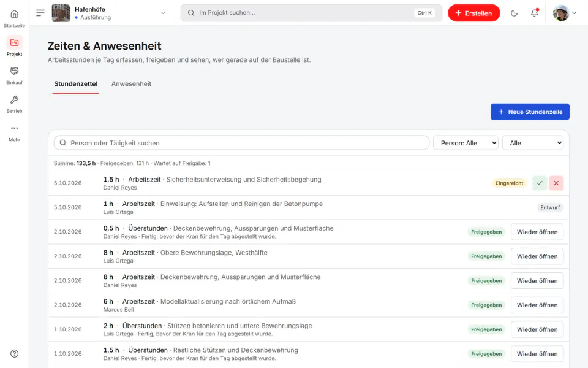Open the Mehr three-dots menu
Viewport: 588px width, 368px height.
(x=14, y=128)
